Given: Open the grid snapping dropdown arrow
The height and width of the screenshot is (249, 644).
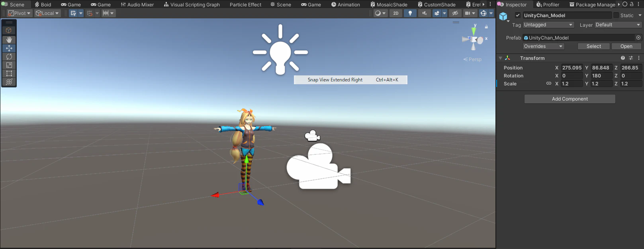Looking at the screenshot, I should coord(97,13).
